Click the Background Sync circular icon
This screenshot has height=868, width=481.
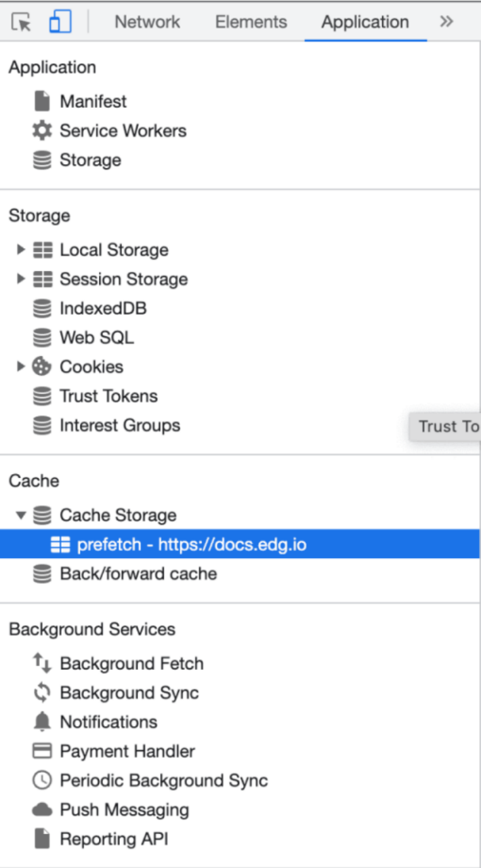(42, 692)
